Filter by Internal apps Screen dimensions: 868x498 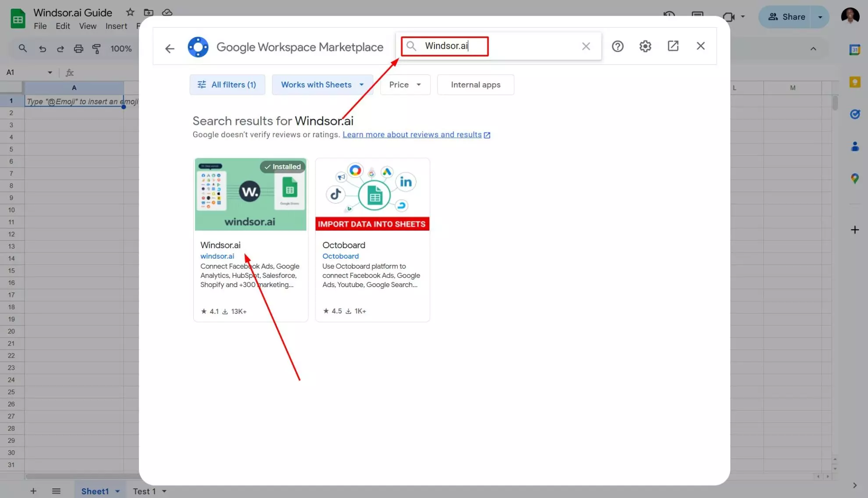coord(476,85)
